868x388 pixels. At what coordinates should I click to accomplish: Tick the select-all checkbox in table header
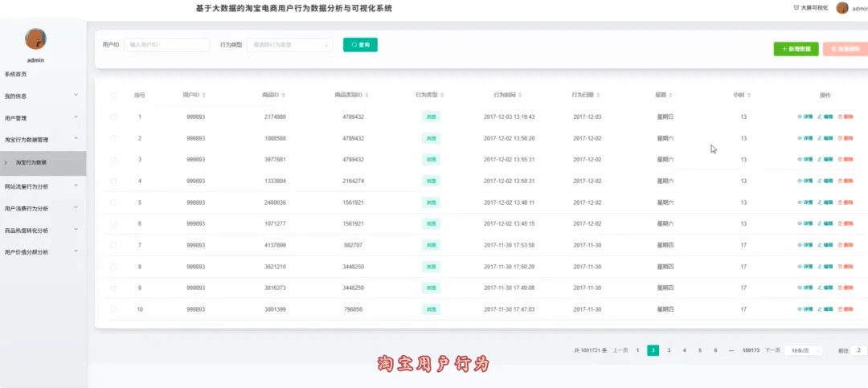[113, 96]
